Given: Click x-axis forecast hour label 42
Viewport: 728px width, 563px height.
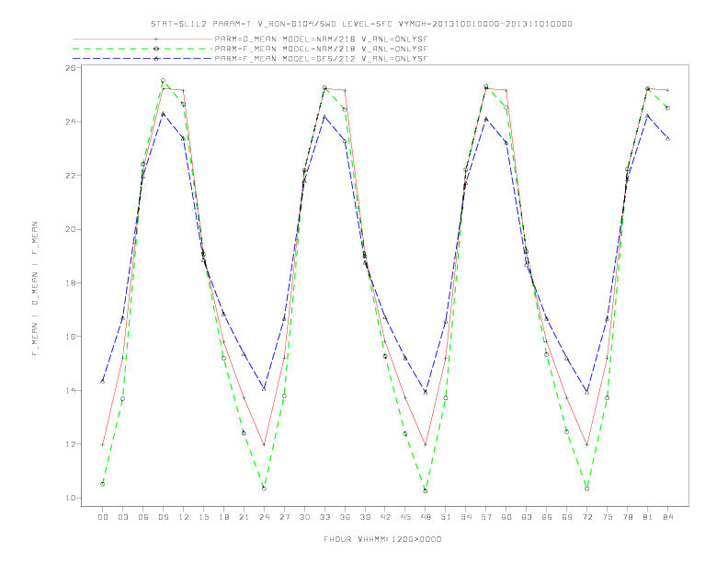Looking at the screenshot, I should click(385, 517).
